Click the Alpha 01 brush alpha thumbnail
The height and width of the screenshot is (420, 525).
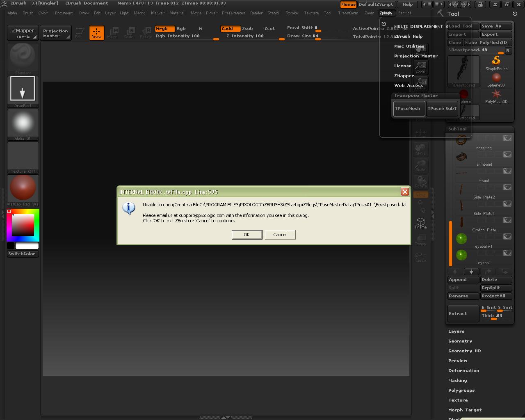(x=23, y=123)
